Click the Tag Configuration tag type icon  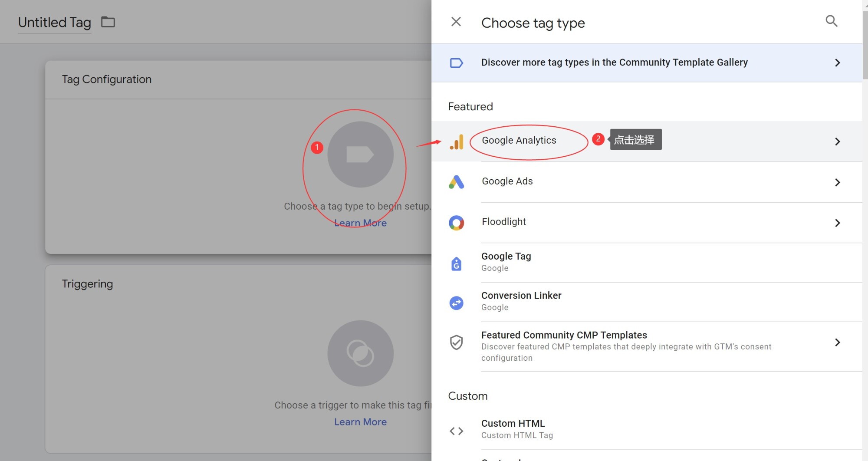[x=360, y=155]
